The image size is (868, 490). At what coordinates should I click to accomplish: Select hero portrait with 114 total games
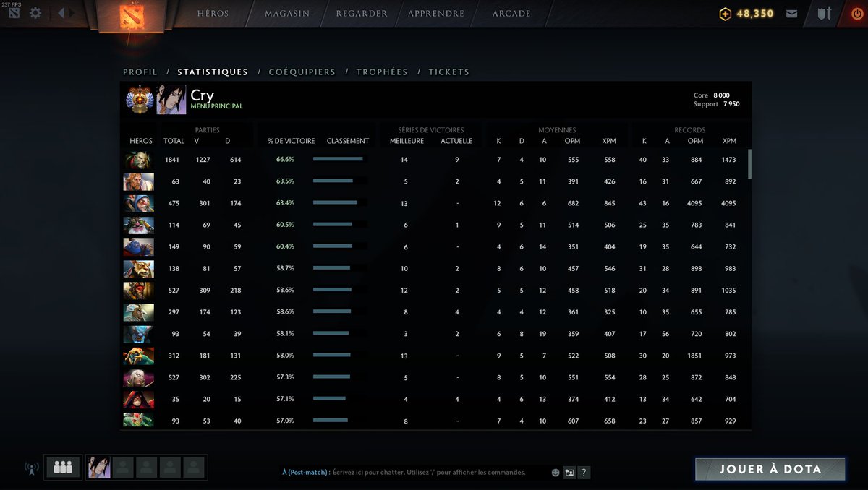(138, 225)
